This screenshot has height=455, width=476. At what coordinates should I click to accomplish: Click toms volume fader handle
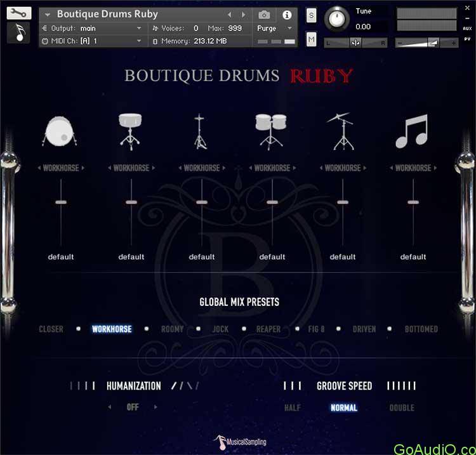272,202
